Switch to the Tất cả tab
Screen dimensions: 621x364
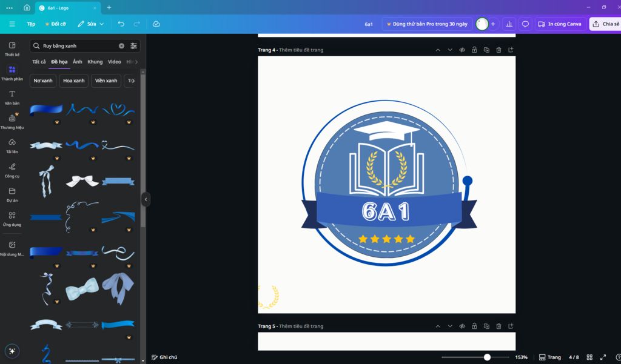(39, 62)
